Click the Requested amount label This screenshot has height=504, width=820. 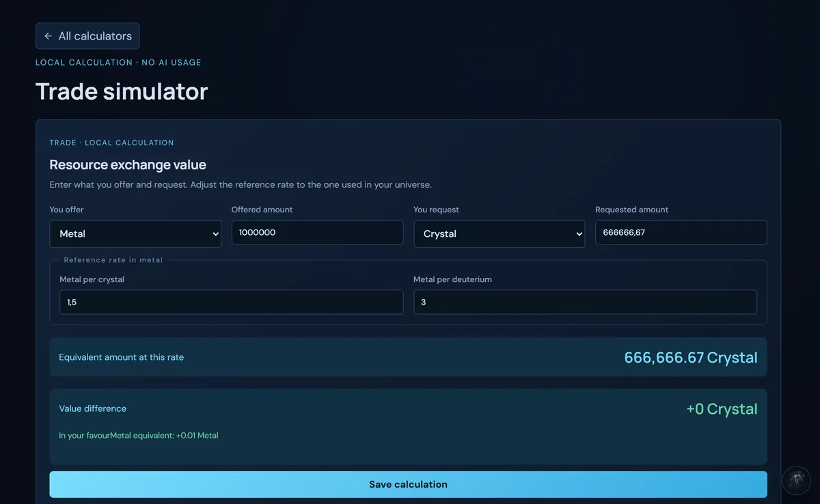[632, 210]
